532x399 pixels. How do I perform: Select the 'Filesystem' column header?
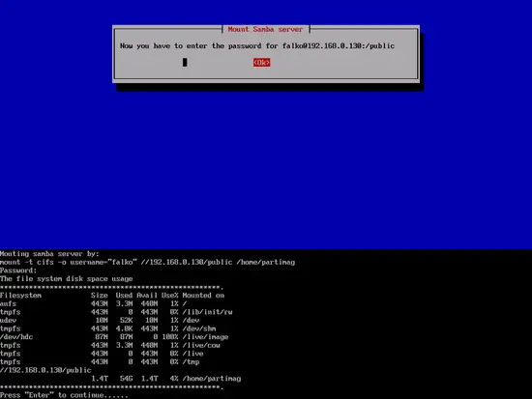coord(20,296)
